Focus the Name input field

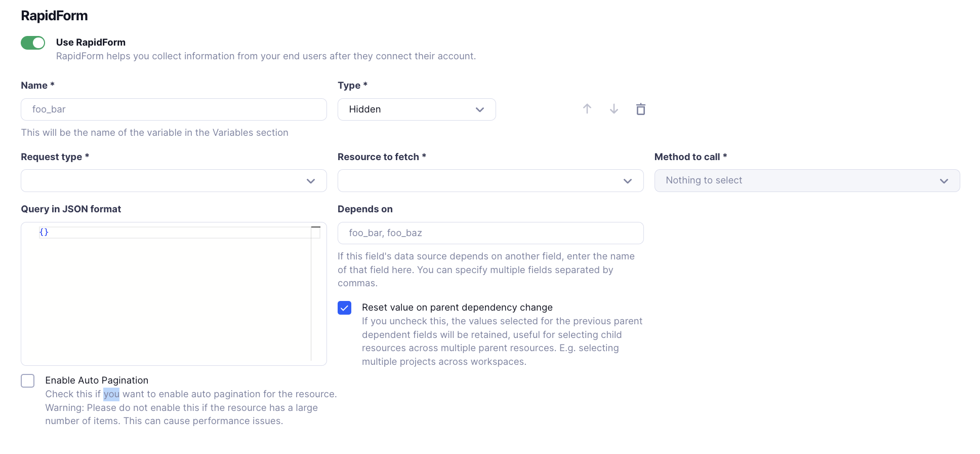coord(174,109)
